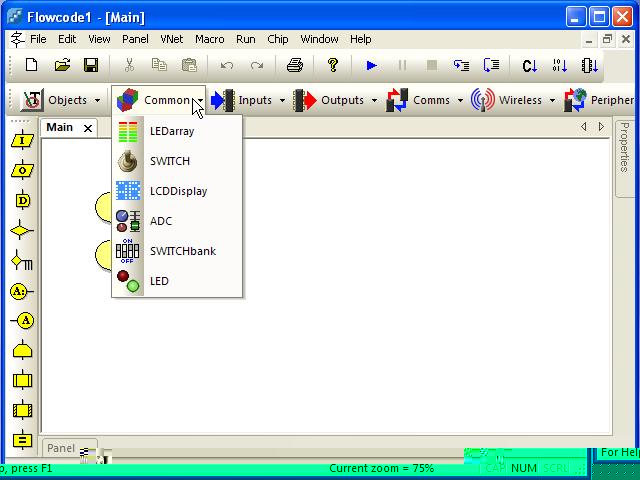The height and width of the screenshot is (480, 640).
Task: Open an existing file
Action: point(62,65)
